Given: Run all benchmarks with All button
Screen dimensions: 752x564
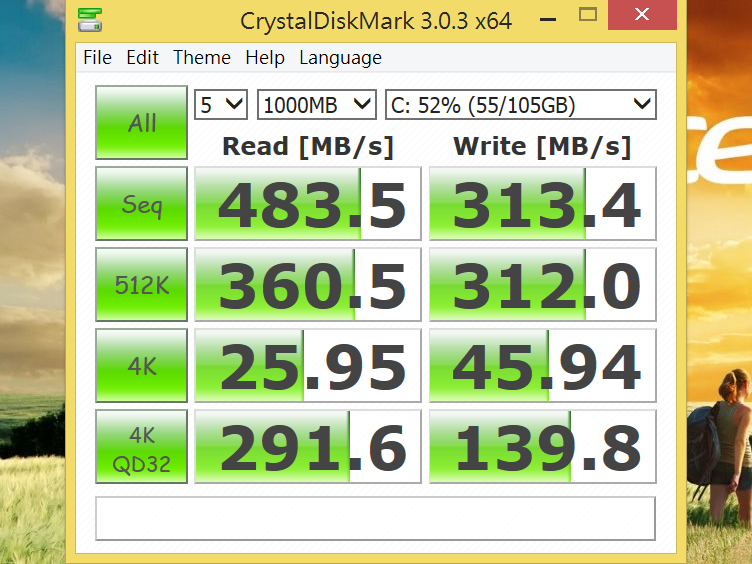Looking at the screenshot, I should click(141, 122).
